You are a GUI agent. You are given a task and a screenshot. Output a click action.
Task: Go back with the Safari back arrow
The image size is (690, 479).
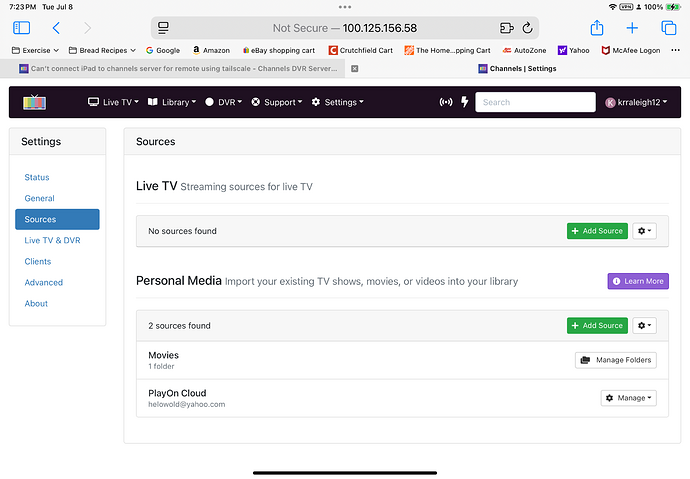pos(56,28)
